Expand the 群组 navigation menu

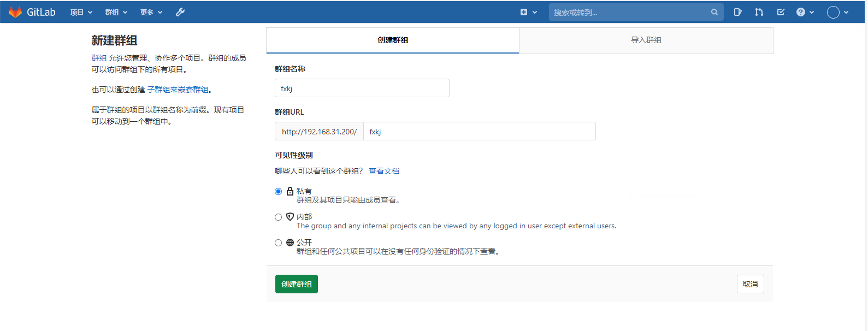(x=116, y=12)
